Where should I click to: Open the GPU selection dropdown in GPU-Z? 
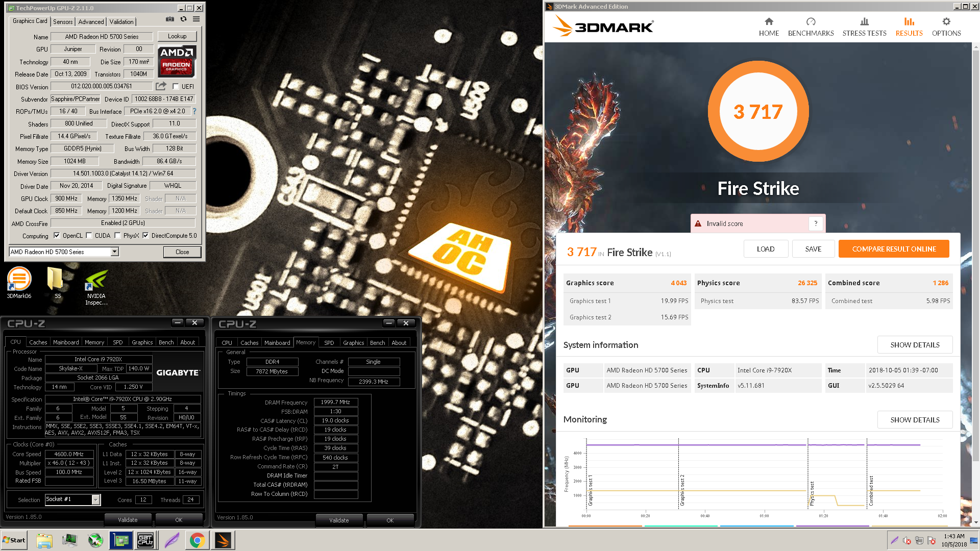pyautogui.click(x=64, y=252)
